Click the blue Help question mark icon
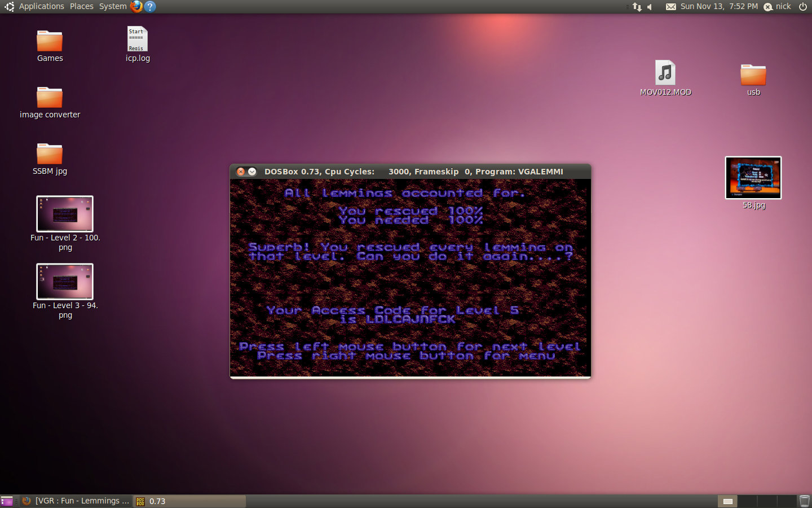Viewport: 812px width, 508px height. [150, 6]
